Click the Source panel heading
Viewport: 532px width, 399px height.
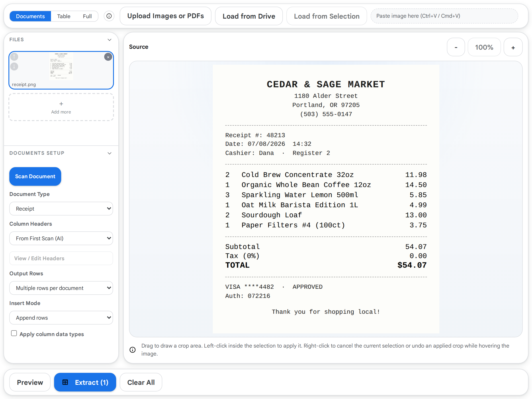coord(139,47)
